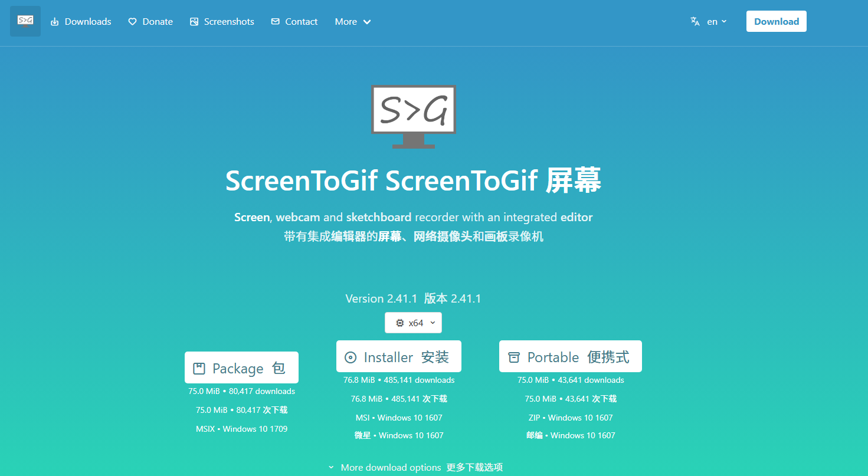Click the Chinese tagline below the English subtitle
This screenshot has height=476, width=868.
(x=413, y=237)
